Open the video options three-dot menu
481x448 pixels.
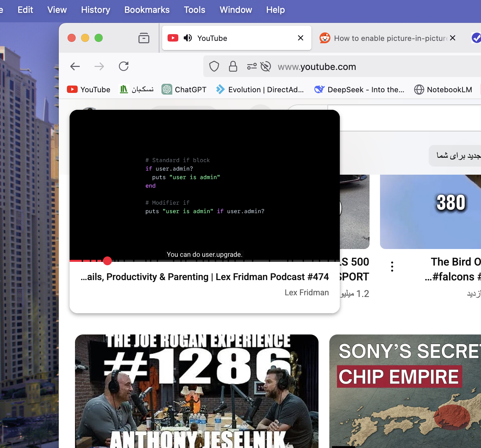click(x=392, y=267)
